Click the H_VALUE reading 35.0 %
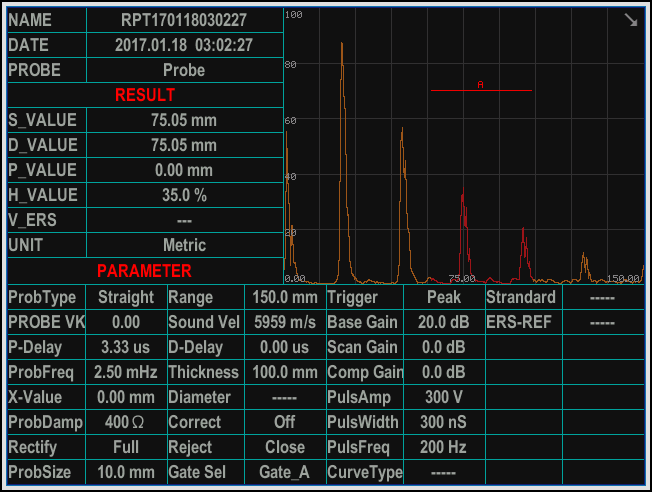 coord(184,195)
